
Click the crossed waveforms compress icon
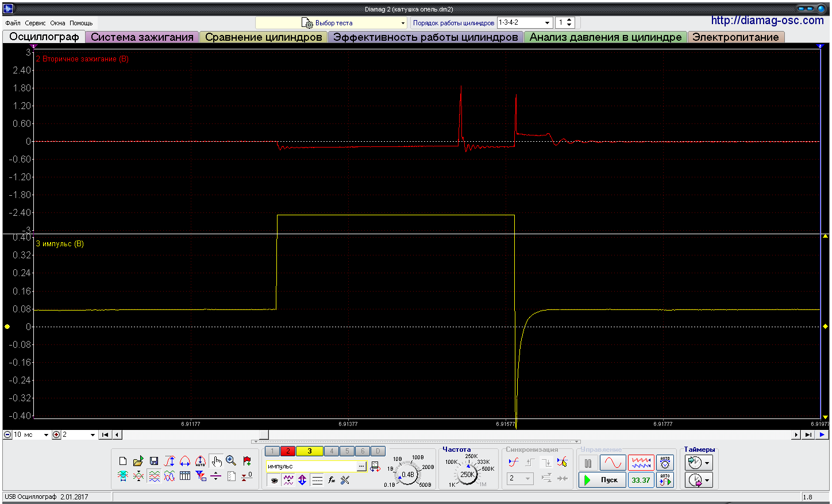pos(138,476)
